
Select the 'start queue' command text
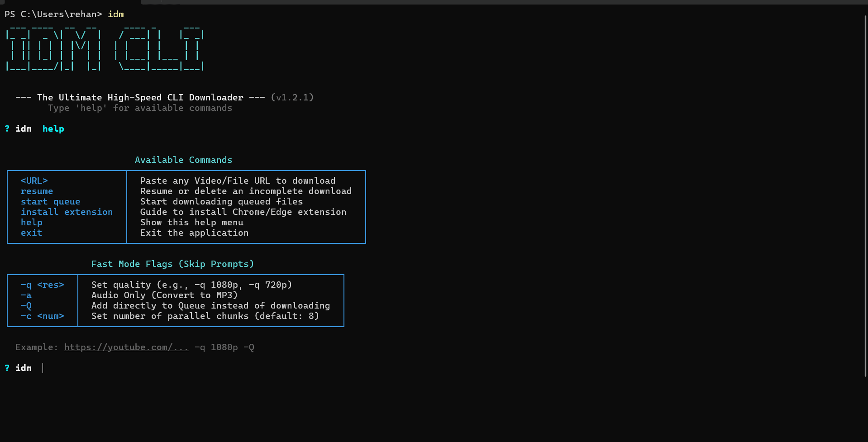[50, 201]
